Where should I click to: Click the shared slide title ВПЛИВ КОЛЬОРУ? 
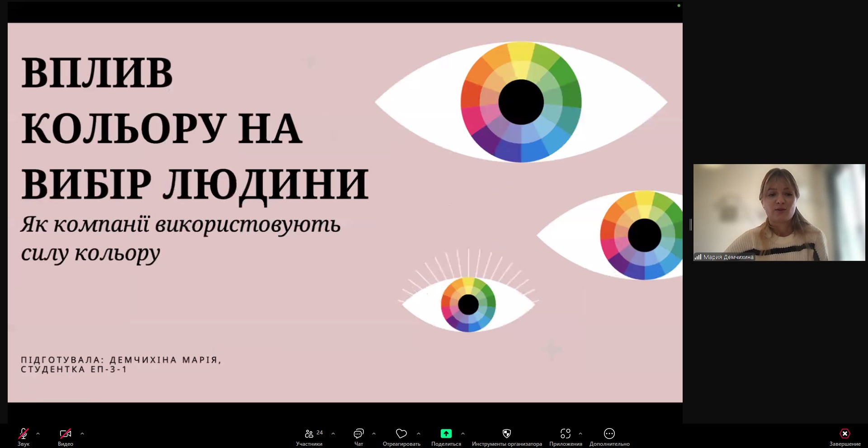[161, 100]
